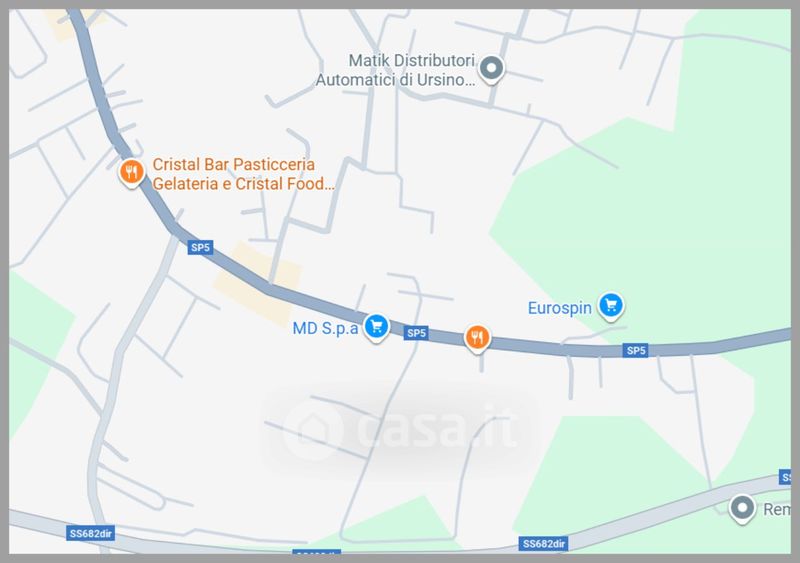Select the unlabeled restaurant pin on SP5

click(477, 338)
